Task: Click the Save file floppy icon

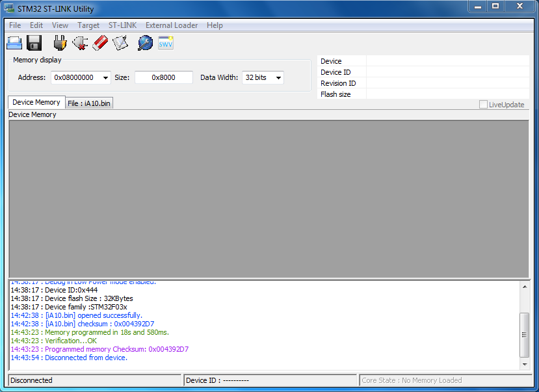Action: pyautogui.click(x=34, y=44)
